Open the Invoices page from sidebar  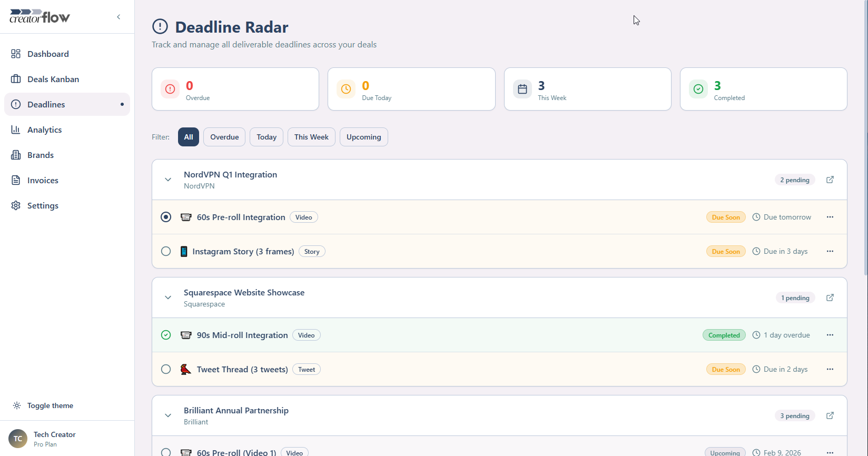pyautogui.click(x=43, y=180)
